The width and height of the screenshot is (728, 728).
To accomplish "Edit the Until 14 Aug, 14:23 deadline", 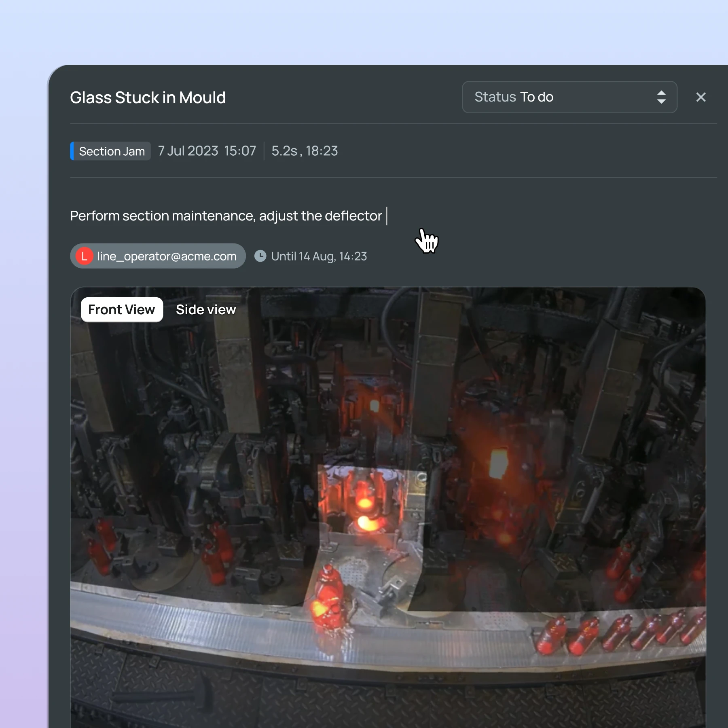I will [x=319, y=256].
